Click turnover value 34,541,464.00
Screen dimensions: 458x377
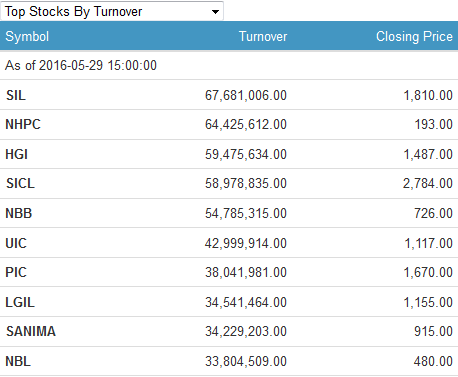point(246,302)
